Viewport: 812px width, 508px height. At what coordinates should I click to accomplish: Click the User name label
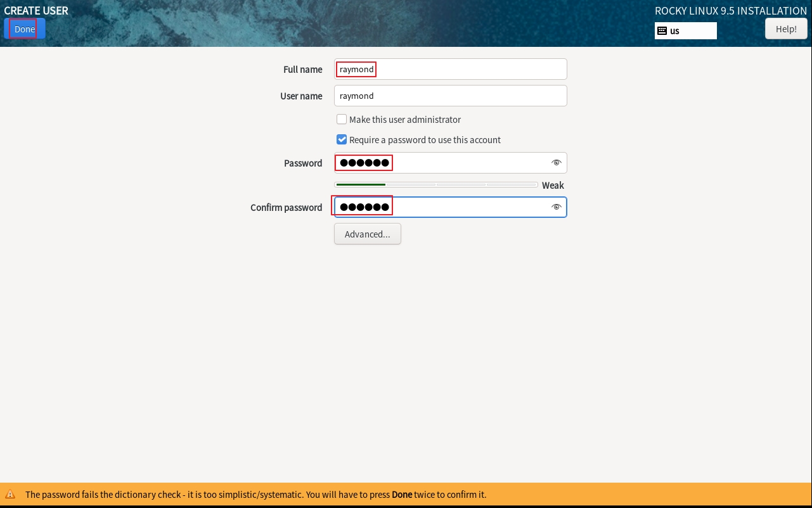click(x=302, y=96)
